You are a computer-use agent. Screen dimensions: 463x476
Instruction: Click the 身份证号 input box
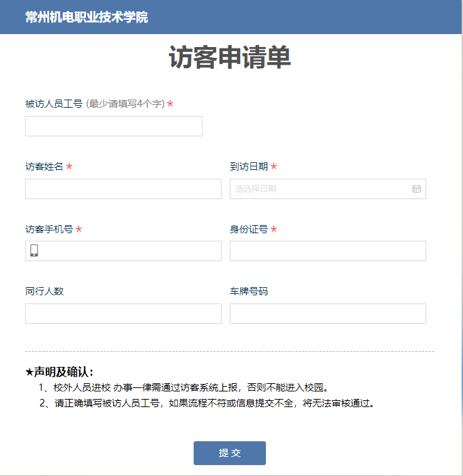coord(327,251)
